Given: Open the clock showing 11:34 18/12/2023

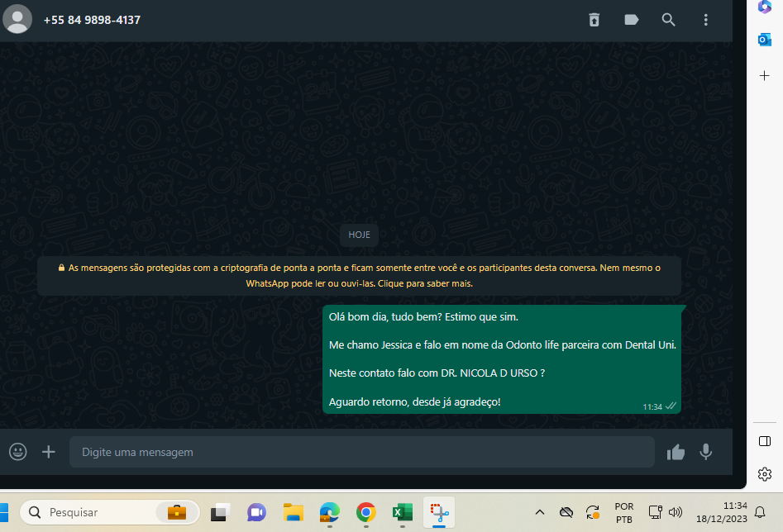Looking at the screenshot, I should pos(722,512).
